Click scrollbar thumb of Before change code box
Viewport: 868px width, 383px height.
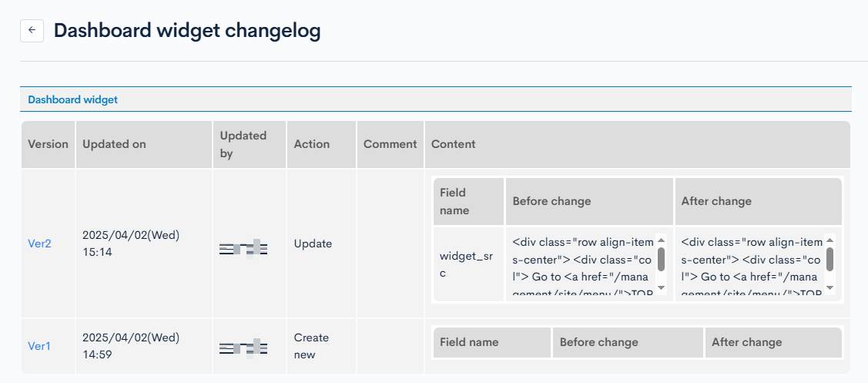[661, 259]
